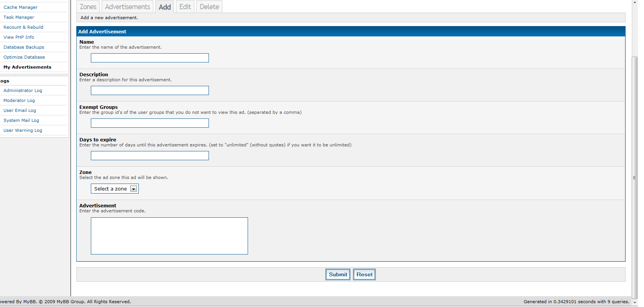Click the Exempt Groups input box

coord(149,123)
